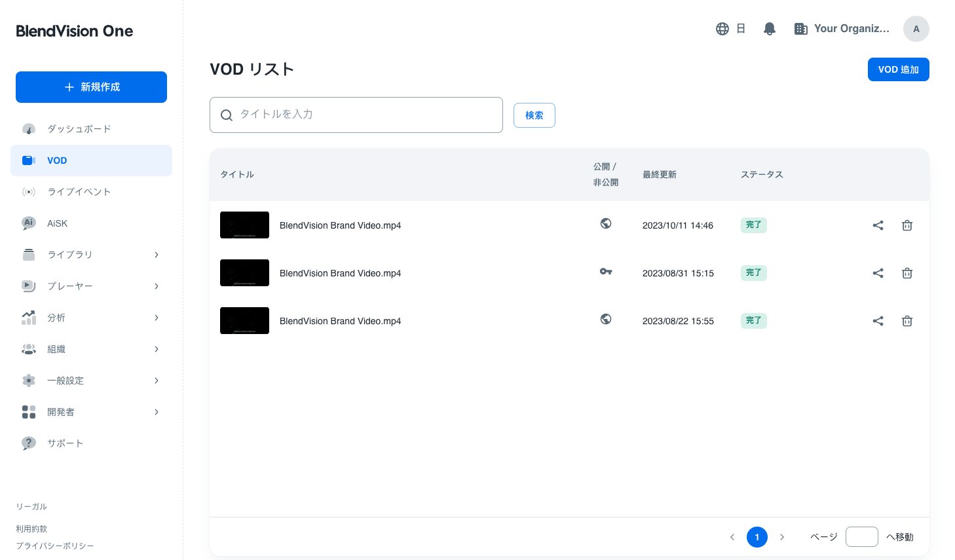Click the notification bell icon
955x560 pixels.
pyautogui.click(x=770, y=29)
